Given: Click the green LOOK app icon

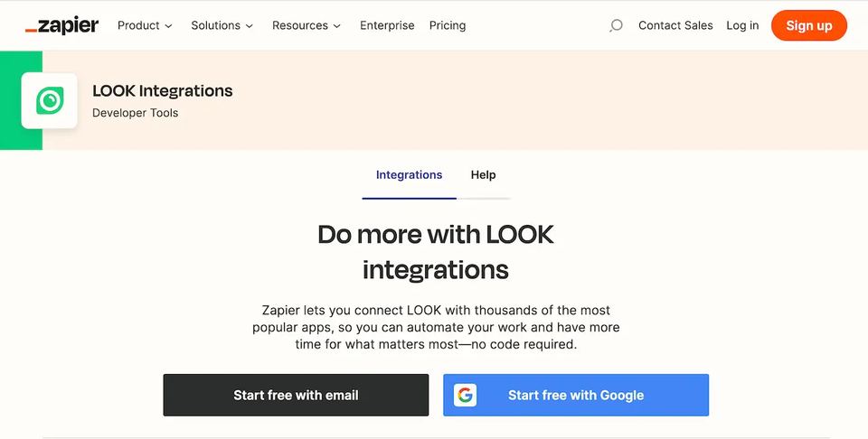Looking at the screenshot, I should pos(49,100).
